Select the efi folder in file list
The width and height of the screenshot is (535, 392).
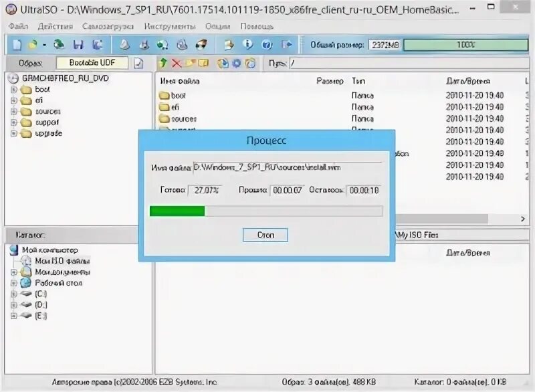[175, 107]
